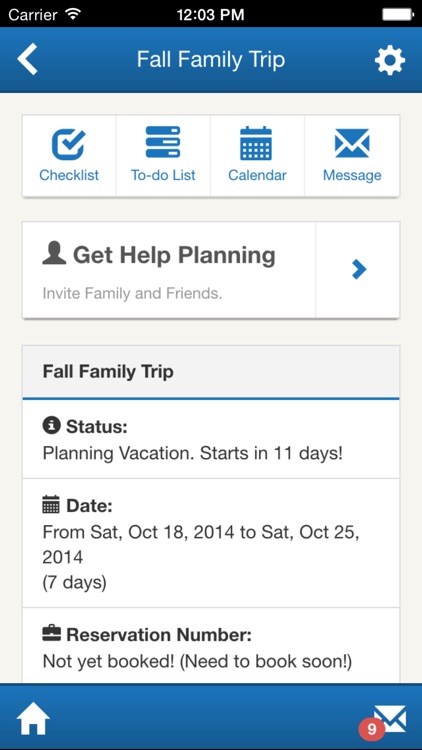Screen dimensions: 422x750
Task: Click the Fall Family Trip title bar
Action: click(211, 60)
